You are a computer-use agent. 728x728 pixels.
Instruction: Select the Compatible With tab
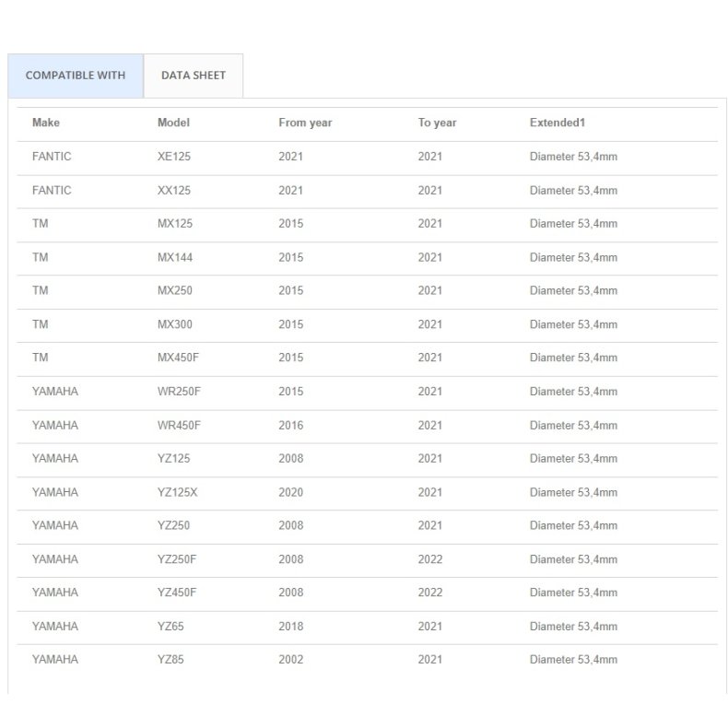[x=76, y=76]
